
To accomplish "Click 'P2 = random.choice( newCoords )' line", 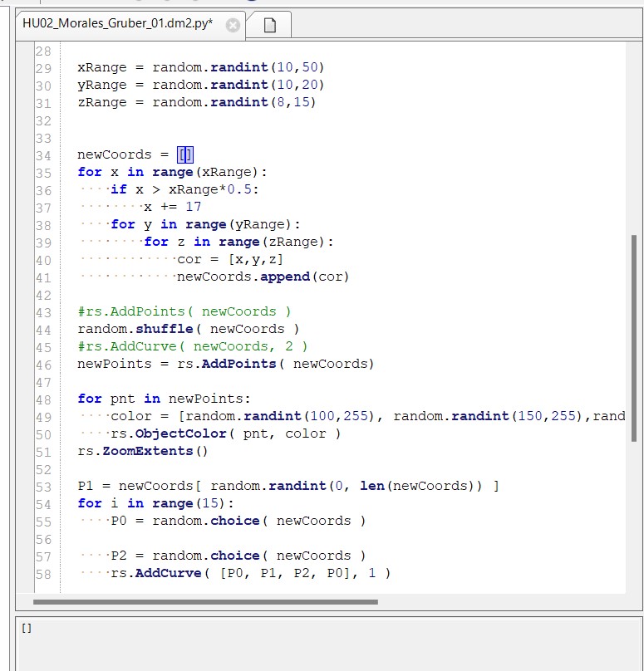I will click(x=238, y=556).
